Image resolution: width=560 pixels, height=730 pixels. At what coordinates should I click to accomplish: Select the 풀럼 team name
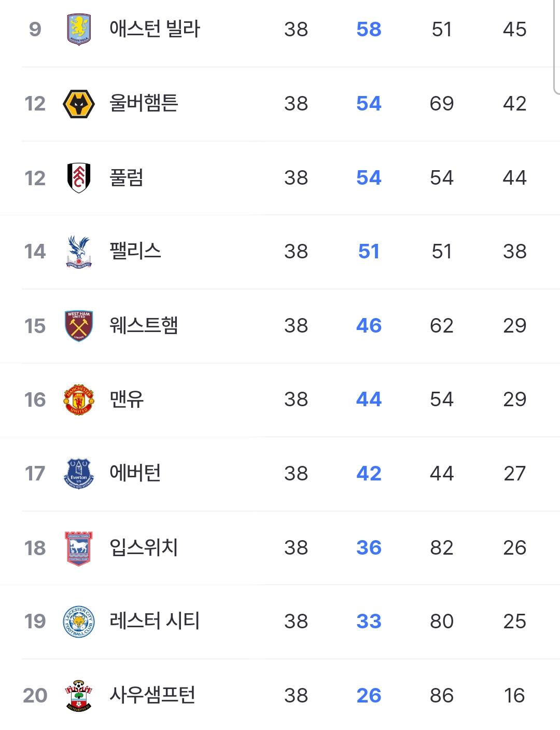(x=126, y=177)
